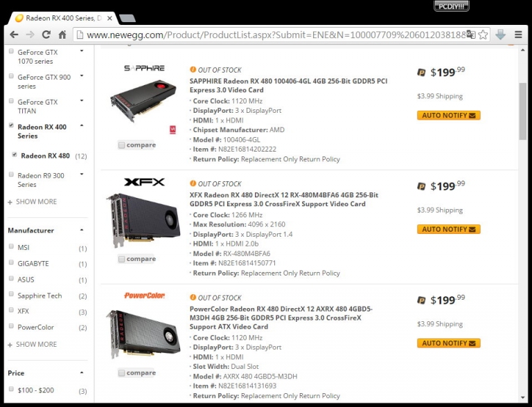This screenshot has height=407, width=532.
Task: Enable the $100 - $200 price filter
Action: (11, 389)
